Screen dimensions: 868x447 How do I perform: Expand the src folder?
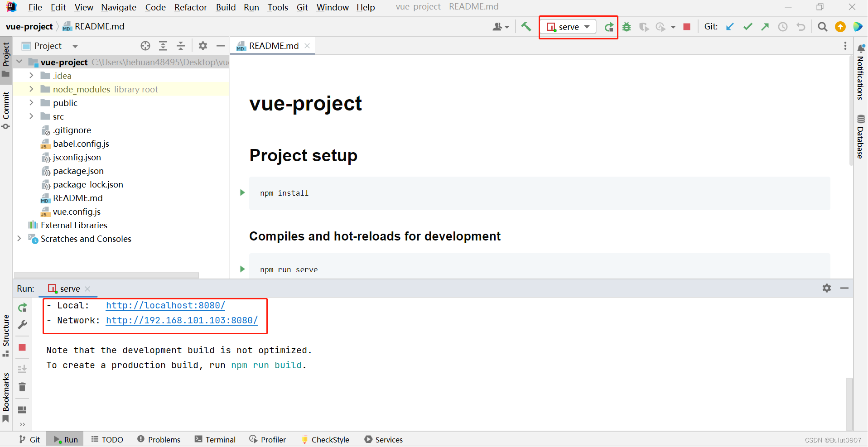click(x=31, y=116)
